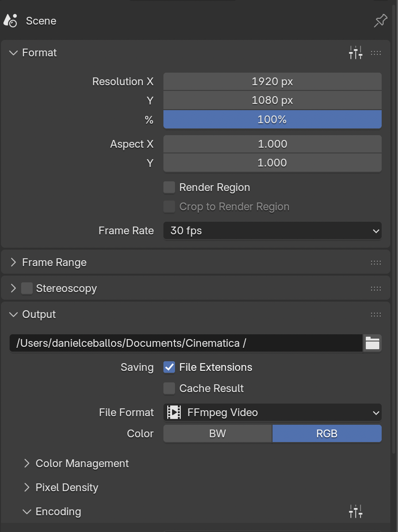Click the Scene properties icon
398x532 pixels.
pyautogui.click(x=10, y=21)
